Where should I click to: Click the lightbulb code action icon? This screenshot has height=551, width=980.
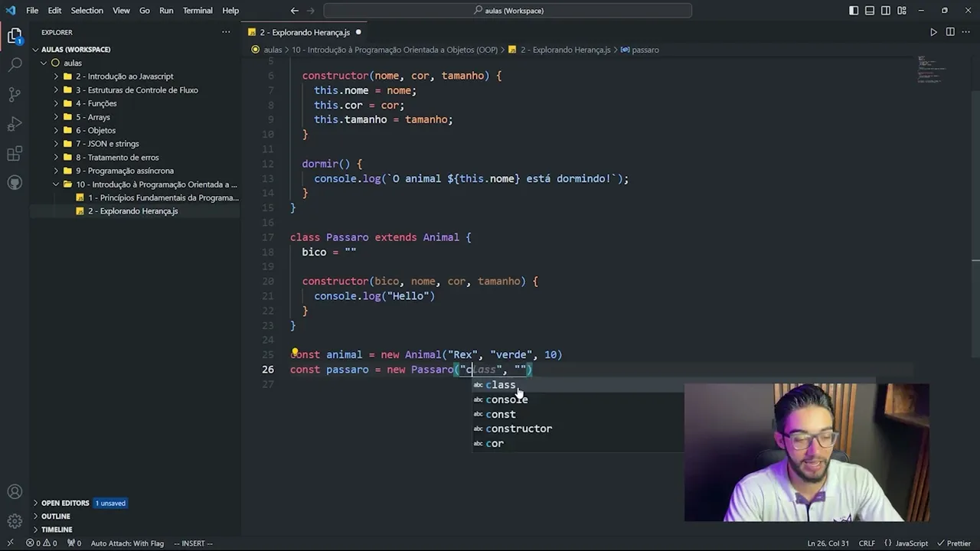coord(295,353)
